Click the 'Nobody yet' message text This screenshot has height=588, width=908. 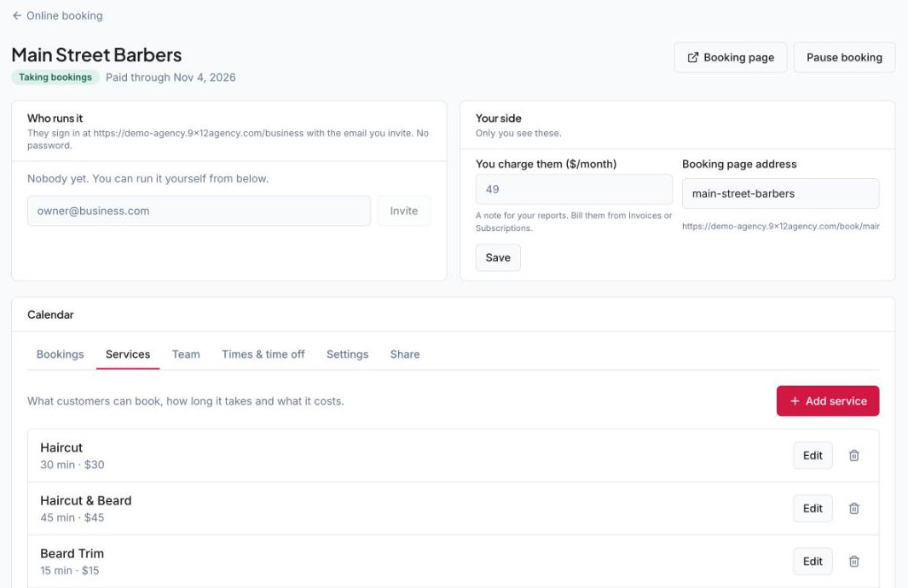pos(147,179)
